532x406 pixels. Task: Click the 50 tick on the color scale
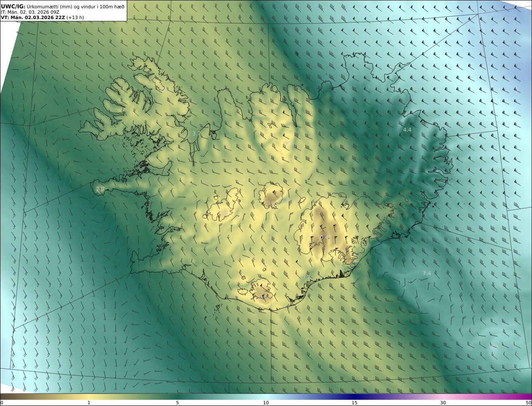(529, 403)
